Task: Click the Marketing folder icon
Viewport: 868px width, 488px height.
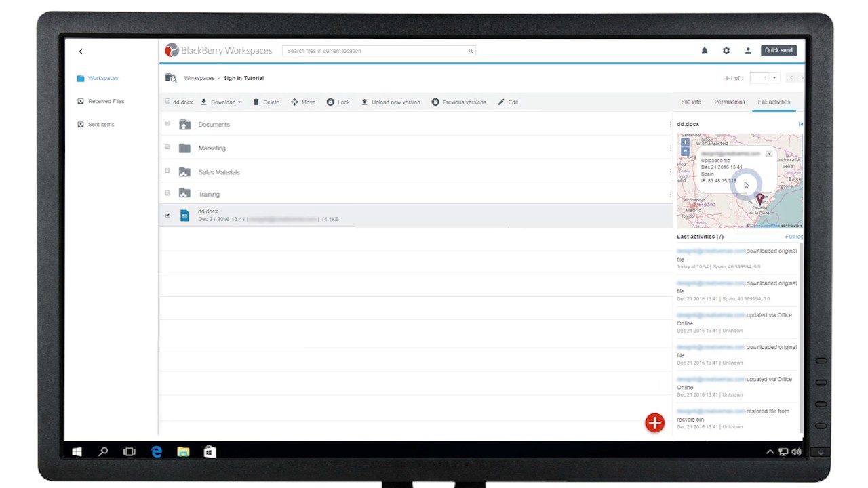Action: [x=184, y=148]
